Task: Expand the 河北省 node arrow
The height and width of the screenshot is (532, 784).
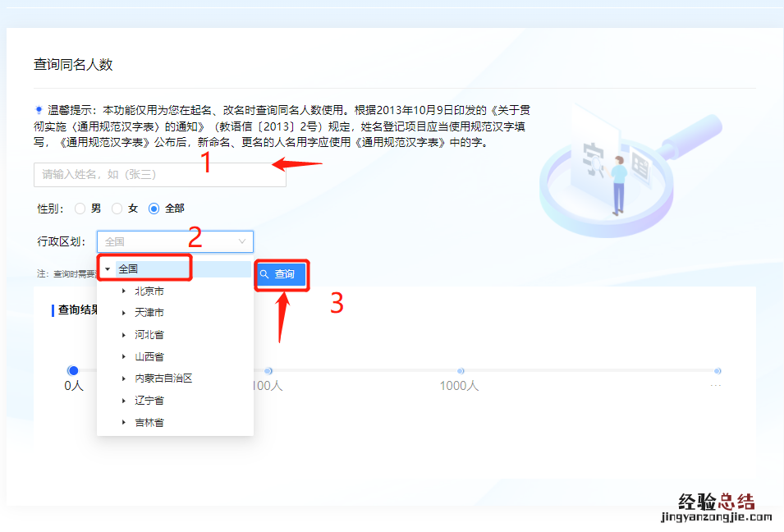Action: click(x=123, y=335)
